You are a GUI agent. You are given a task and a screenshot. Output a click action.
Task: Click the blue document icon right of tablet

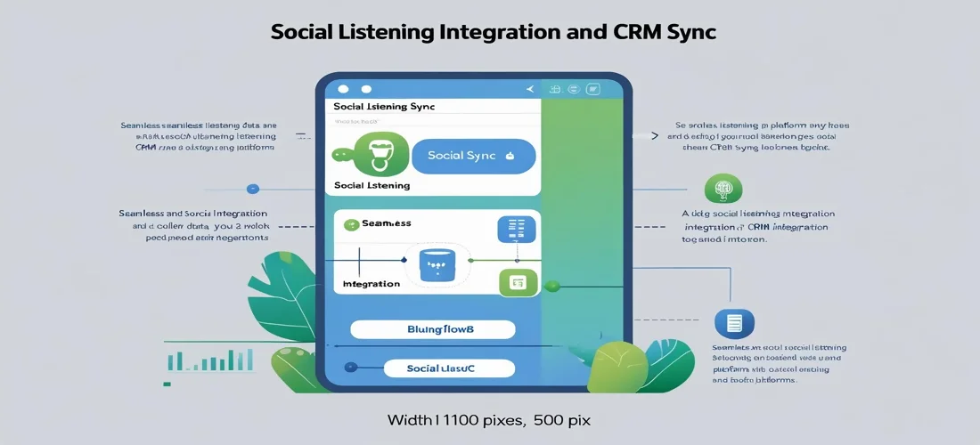734,323
